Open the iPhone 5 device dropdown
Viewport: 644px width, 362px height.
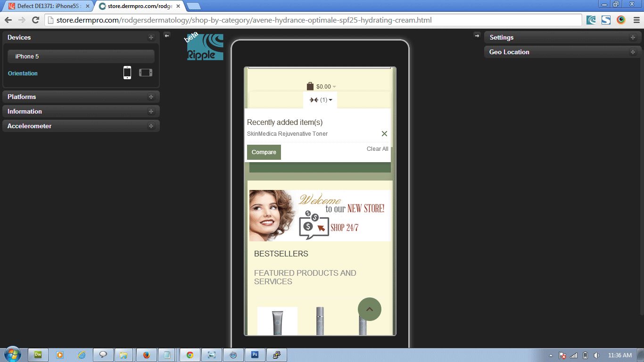81,57
